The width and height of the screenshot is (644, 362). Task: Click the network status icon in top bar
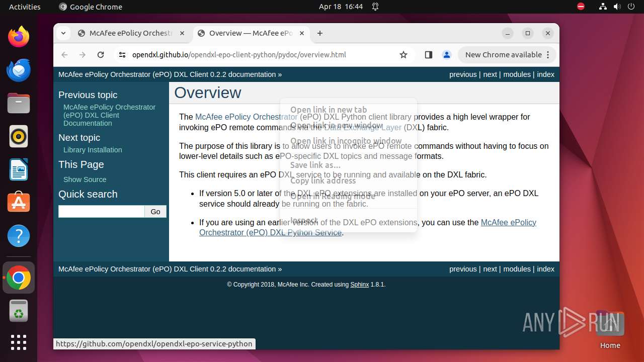tap(603, 7)
